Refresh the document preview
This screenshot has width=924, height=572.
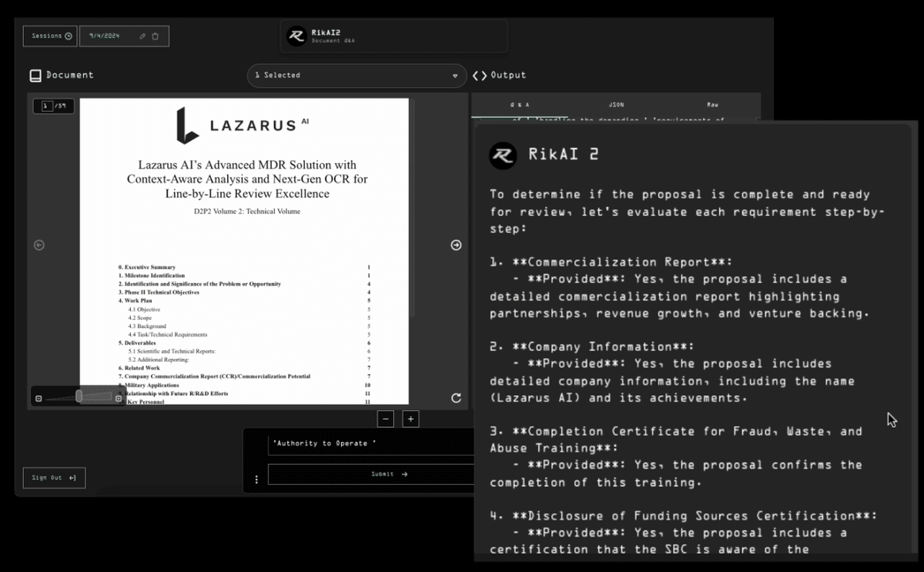456,398
